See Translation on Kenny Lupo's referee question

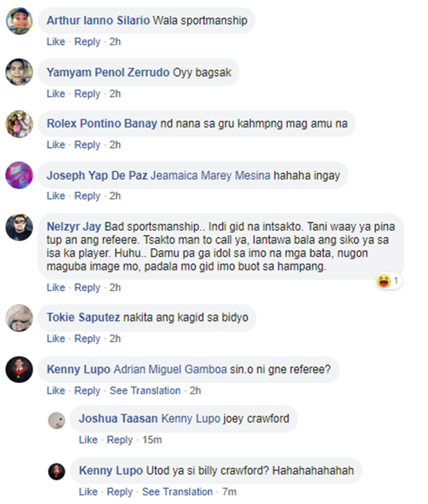(x=145, y=391)
